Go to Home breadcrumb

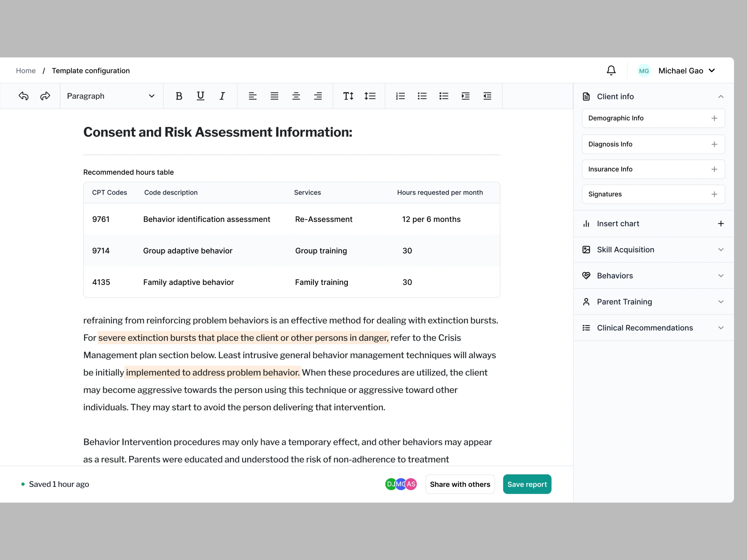26,70
